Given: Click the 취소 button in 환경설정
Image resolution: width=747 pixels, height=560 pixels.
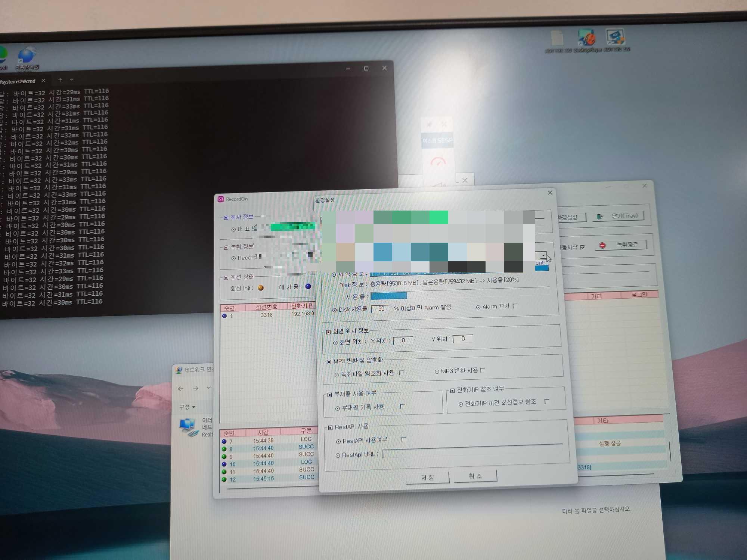Looking at the screenshot, I should 475,476.
